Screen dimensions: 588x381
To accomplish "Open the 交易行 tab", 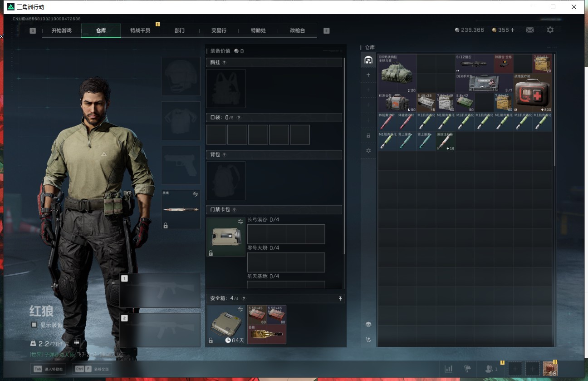I will coord(219,30).
